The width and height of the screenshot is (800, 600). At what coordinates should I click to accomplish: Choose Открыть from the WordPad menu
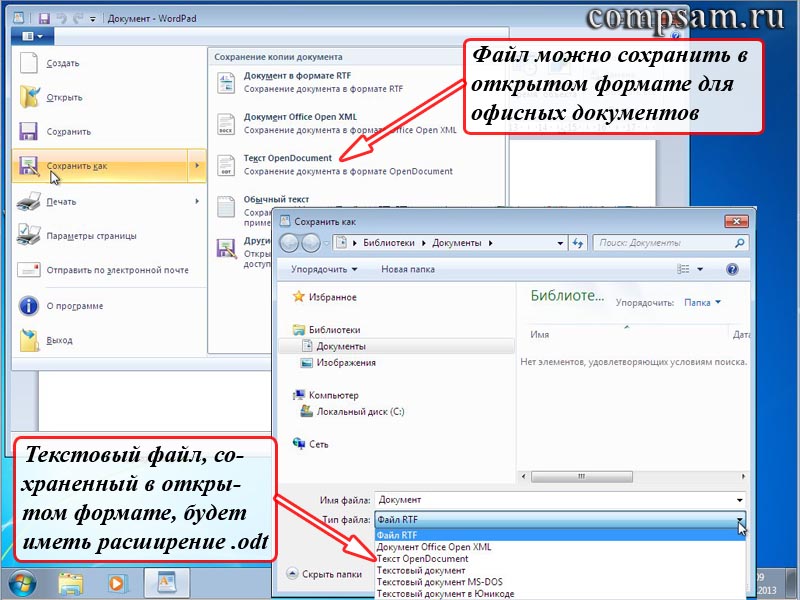(x=109, y=97)
